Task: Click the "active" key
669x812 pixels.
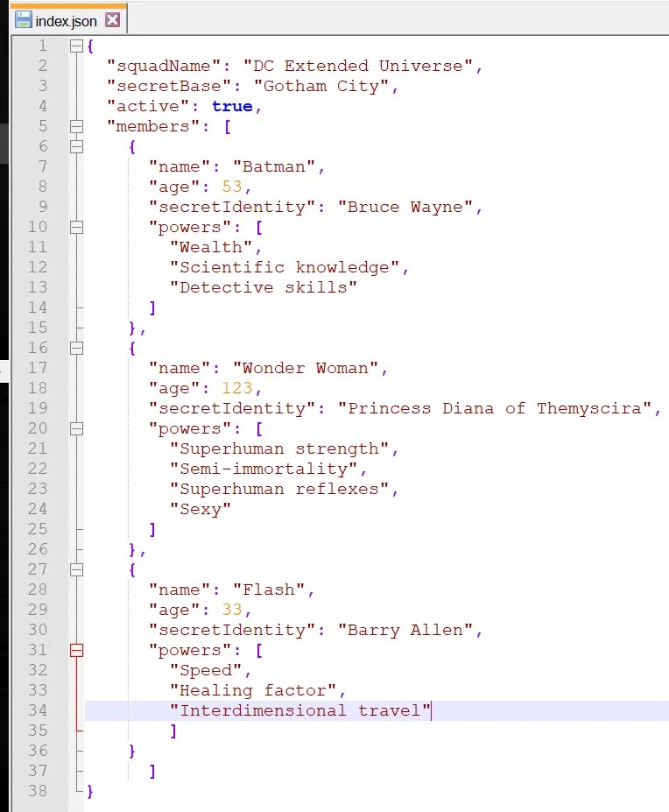Action: [148, 106]
